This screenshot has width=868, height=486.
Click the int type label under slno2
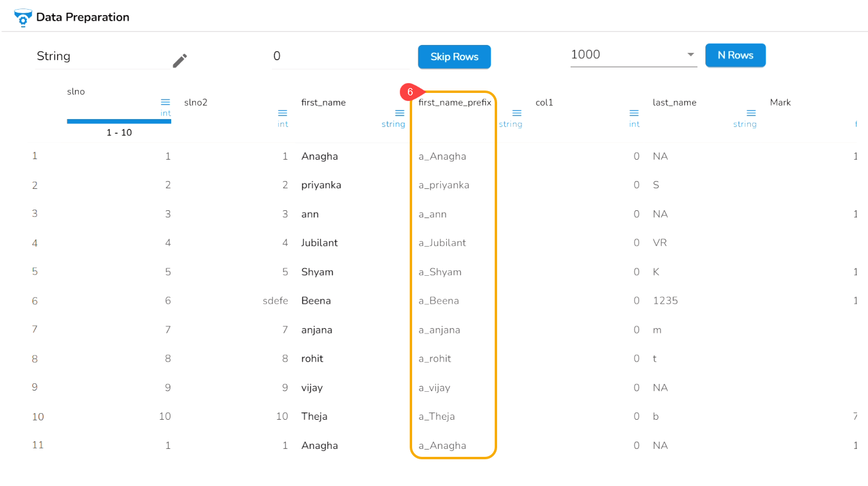pos(283,124)
